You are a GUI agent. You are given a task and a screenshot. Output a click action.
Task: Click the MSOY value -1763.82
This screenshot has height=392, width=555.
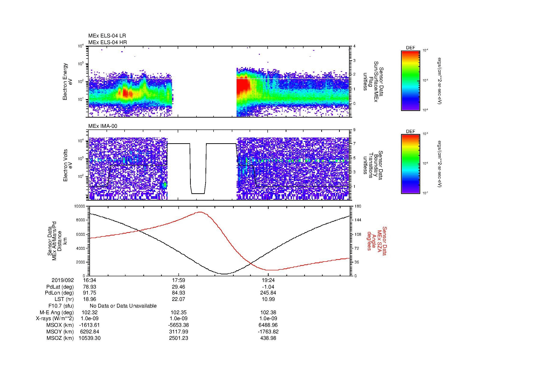(x=268, y=332)
